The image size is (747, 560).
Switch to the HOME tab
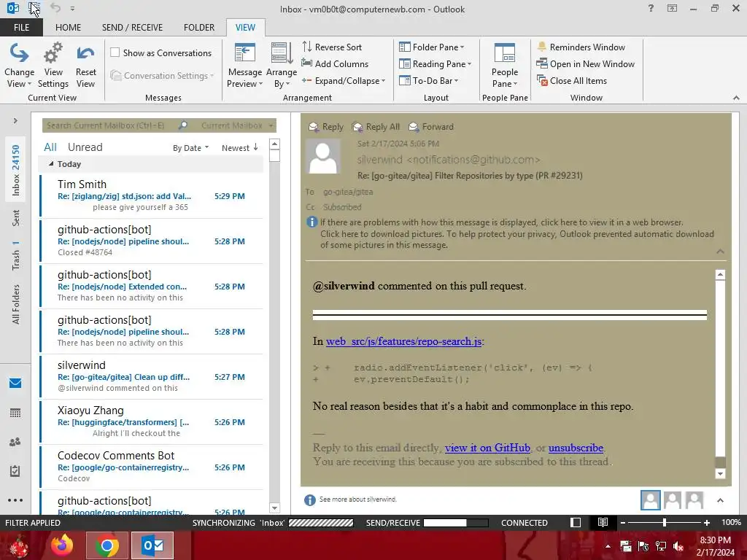point(68,27)
